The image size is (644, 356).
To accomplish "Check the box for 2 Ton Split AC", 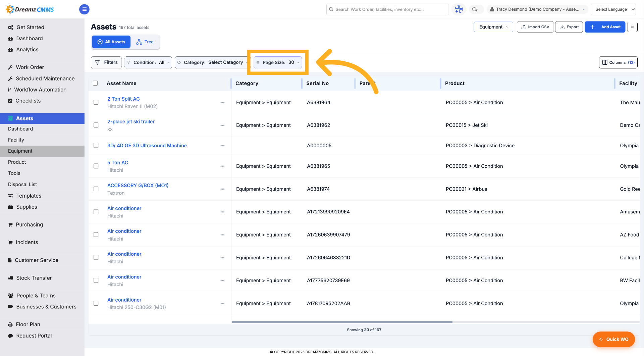I will click(96, 102).
